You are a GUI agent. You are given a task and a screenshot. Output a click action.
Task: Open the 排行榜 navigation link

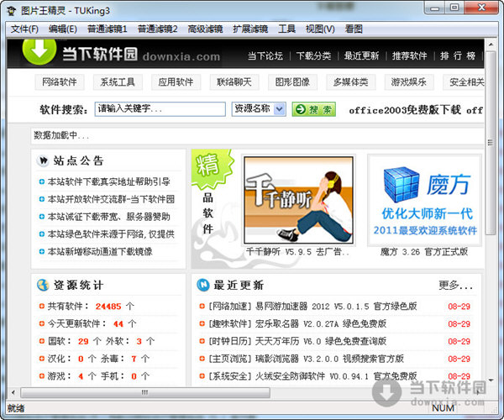coord(459,56)
